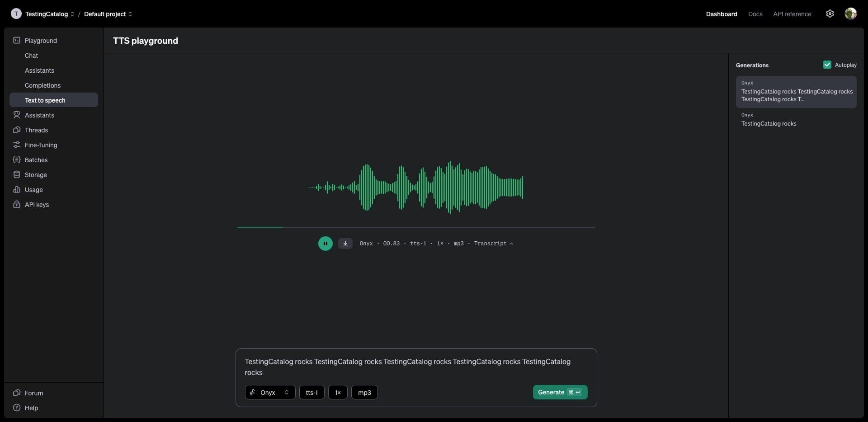Collapse the Transcript expander
This screenshot has height=422, width=868.
(493, 244)
